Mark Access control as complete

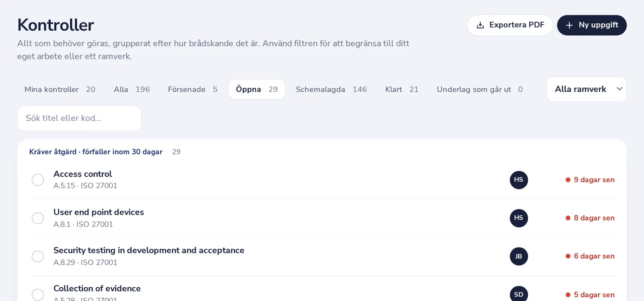pyautogui.click(x=38, y=180)
